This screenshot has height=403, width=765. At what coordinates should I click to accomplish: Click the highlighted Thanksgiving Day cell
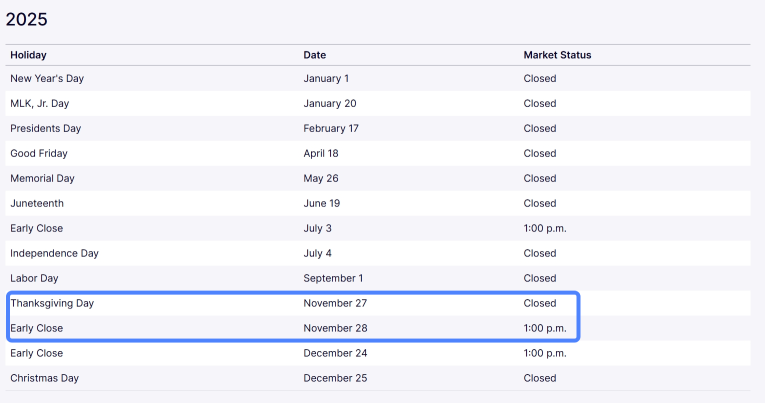[52, 303]
